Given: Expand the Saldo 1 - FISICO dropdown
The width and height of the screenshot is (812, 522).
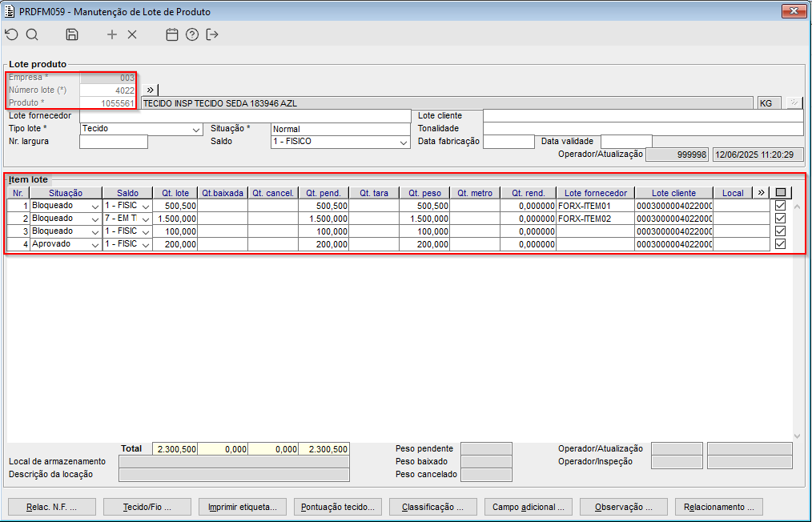Looking at the screenshot, I should [404, 142].
